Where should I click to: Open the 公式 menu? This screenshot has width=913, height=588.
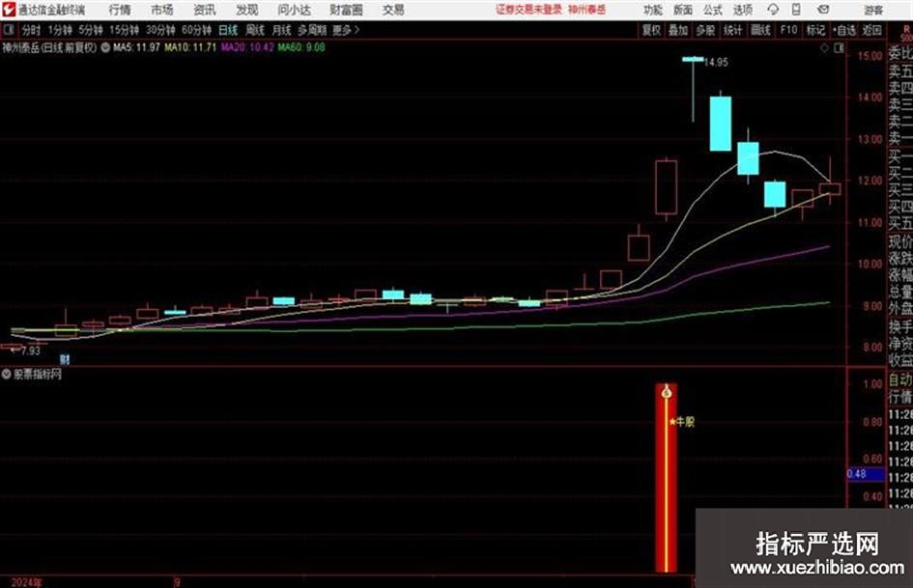[712, 10]
